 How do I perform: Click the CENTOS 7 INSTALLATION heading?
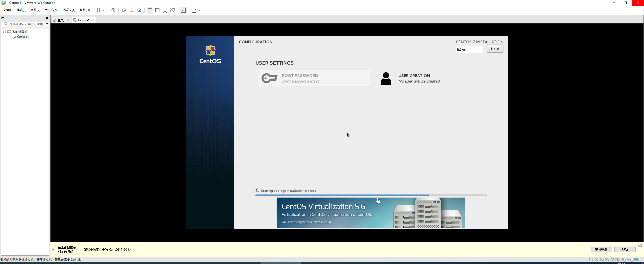[x=480, y=42]
